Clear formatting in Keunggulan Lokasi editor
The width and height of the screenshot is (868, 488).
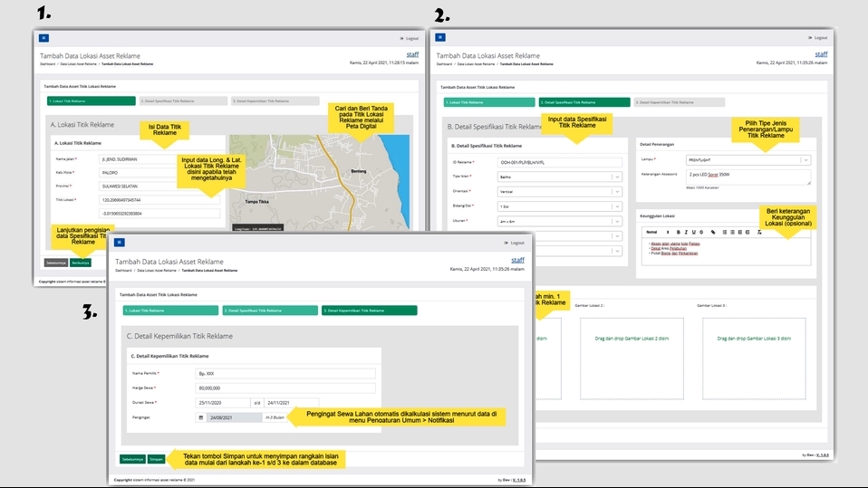[759, 233]
